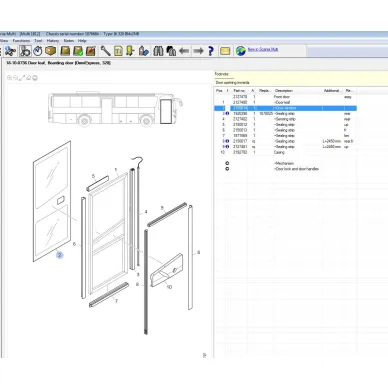Open the Mechanism linked section arrow
Screen dimensions: 388x388
coord(227,163)
